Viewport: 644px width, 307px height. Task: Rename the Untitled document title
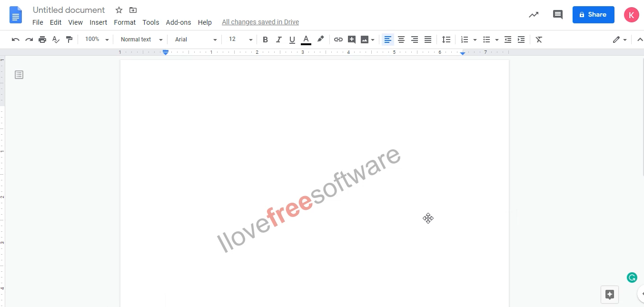pyautogui.click(x=69, y=10)
